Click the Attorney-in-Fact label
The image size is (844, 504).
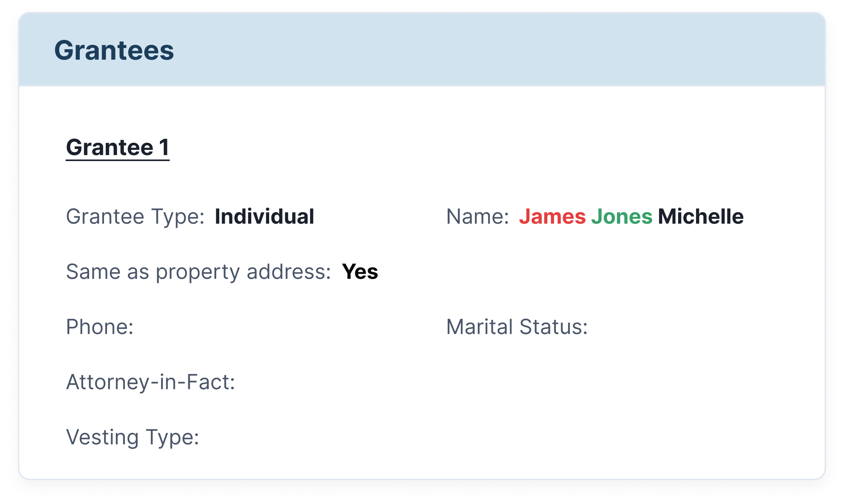click(151, 382)
